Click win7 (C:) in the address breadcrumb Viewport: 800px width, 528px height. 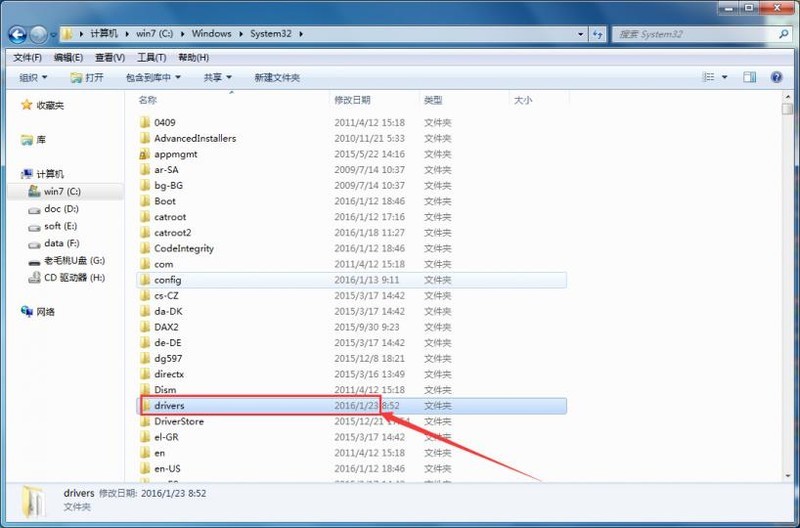(154, 34)
